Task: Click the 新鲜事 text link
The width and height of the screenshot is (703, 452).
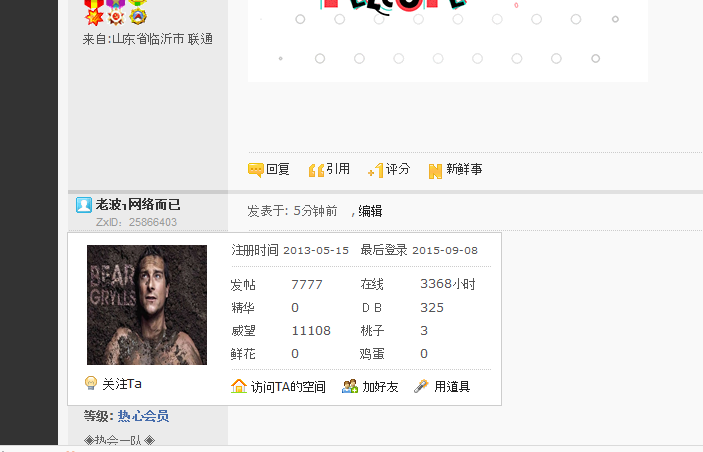Action: click(464, 169)
